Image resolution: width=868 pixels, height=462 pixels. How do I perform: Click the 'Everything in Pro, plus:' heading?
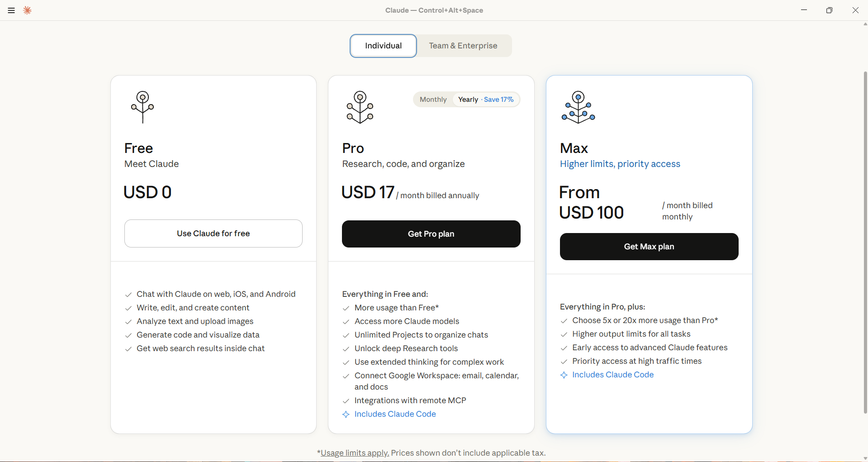click(x=602, y=307)
